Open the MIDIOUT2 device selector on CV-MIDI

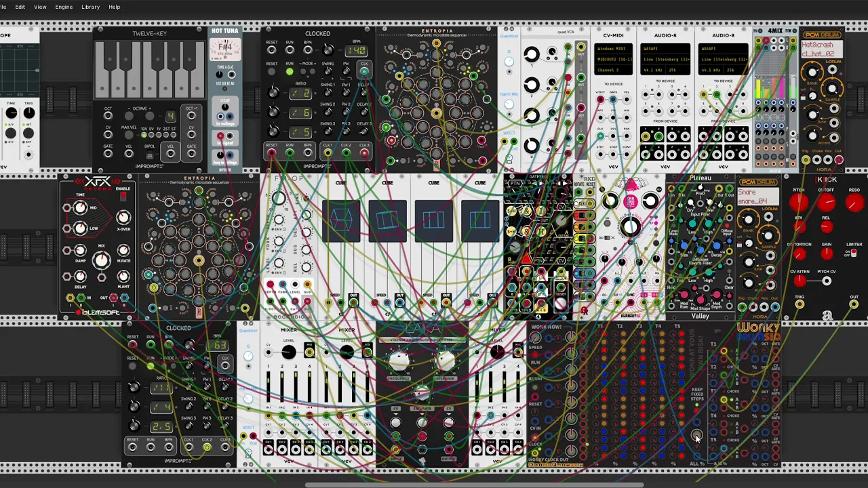(x=614, y=60)
